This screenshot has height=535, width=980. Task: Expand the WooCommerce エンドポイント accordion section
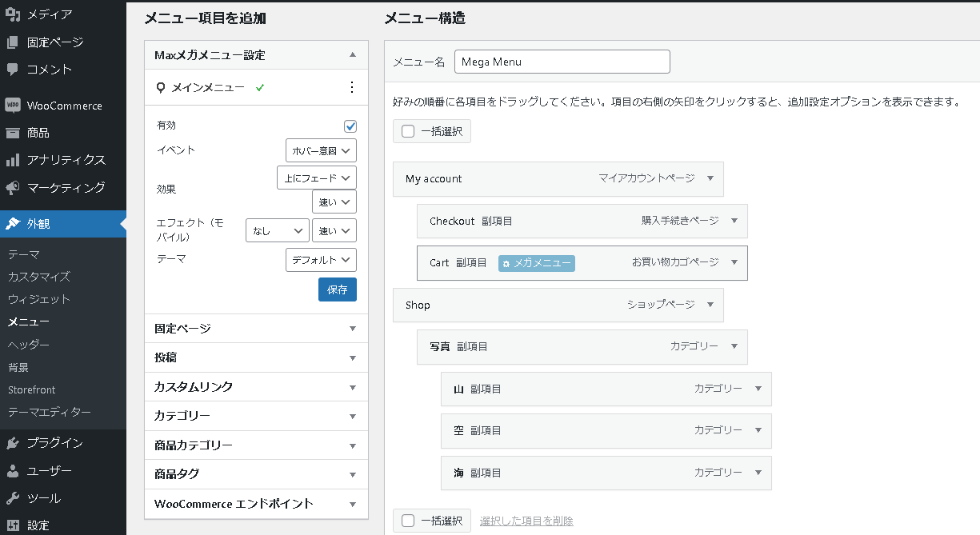(256, 504)
